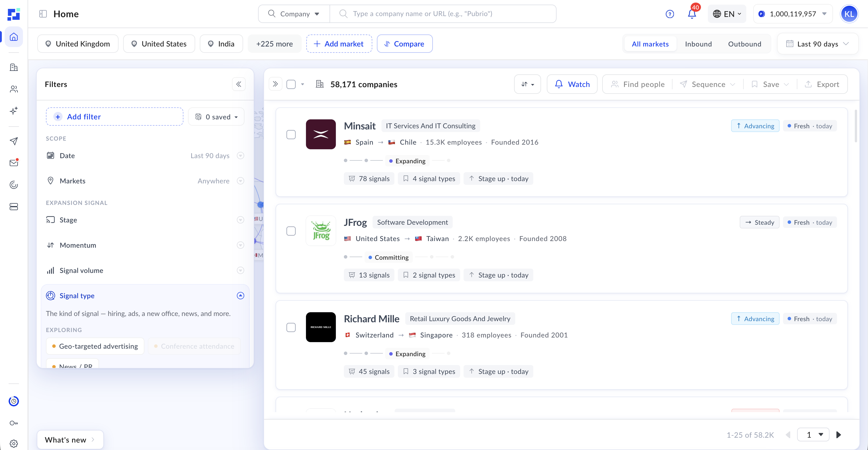Tick the JFrog row checkbox

tap(291, 231)
